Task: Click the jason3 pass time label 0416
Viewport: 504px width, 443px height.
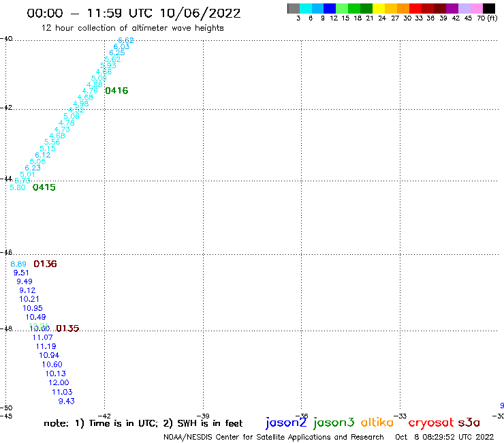Action: (x=116, y=91)
